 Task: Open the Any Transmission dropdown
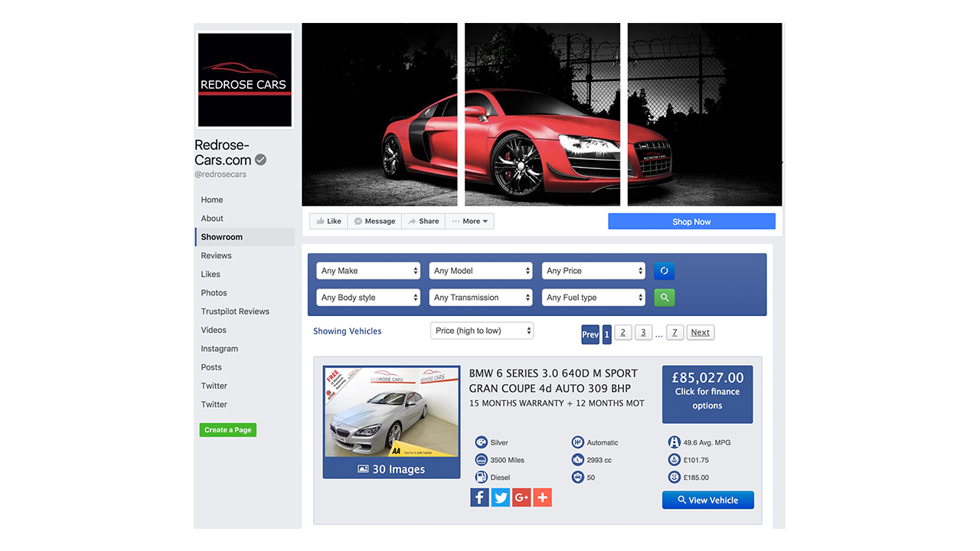481,298
